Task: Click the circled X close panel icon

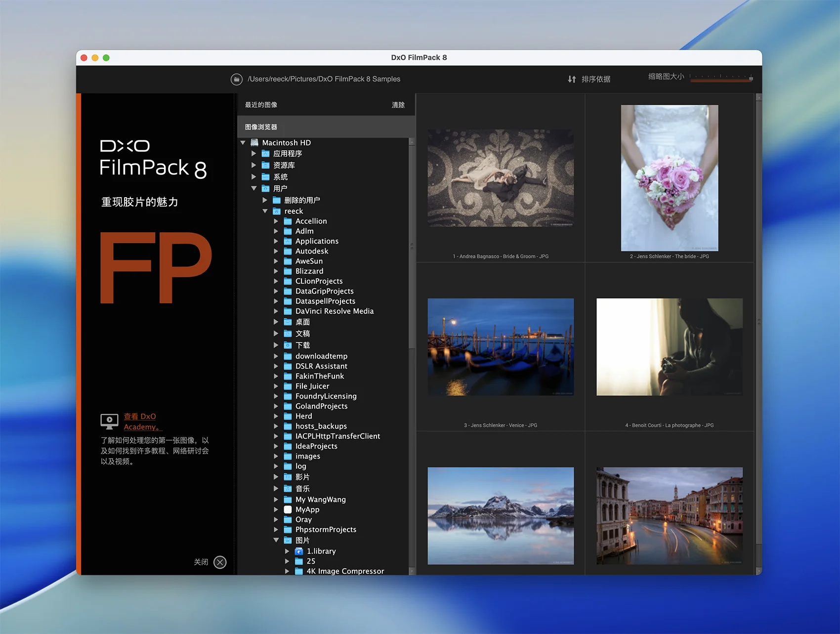Action: click(220, 562)
